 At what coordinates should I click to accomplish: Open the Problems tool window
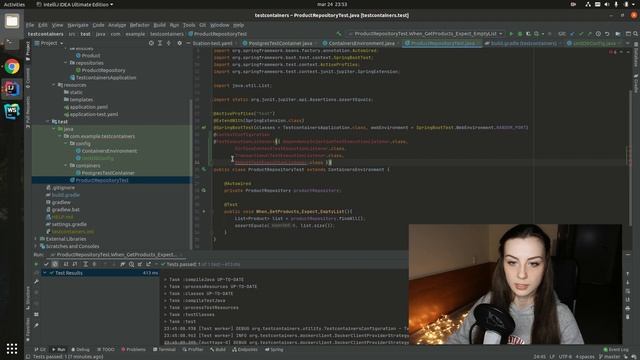click(x=133, y=349)
